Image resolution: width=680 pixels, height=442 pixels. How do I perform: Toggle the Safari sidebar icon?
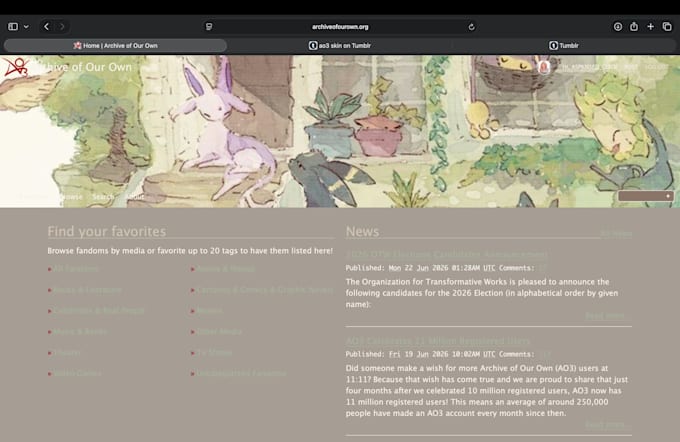click(13, 26)
